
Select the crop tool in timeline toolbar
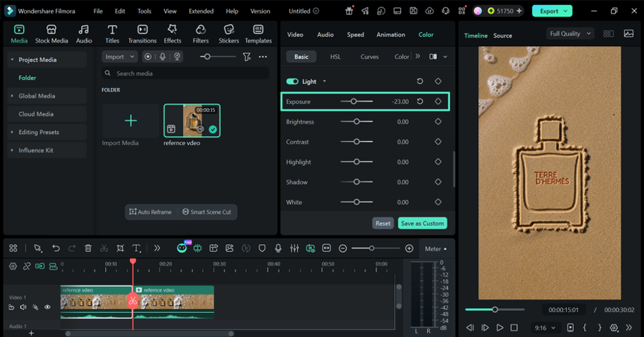120,248
